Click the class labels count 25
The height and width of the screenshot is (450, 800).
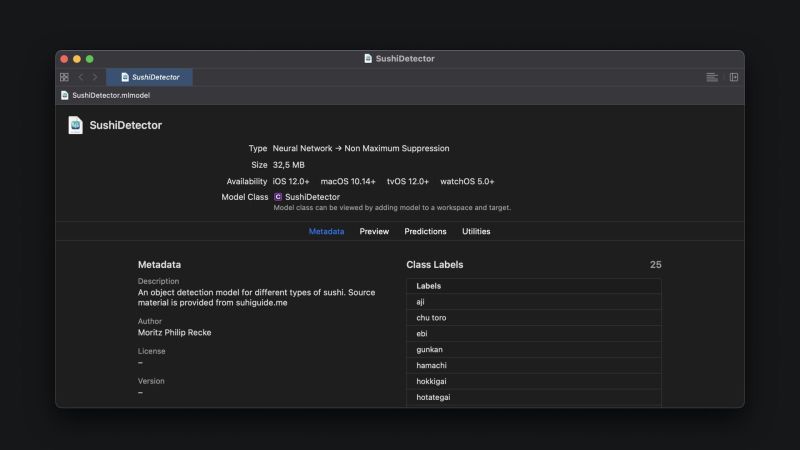point(656,265)
